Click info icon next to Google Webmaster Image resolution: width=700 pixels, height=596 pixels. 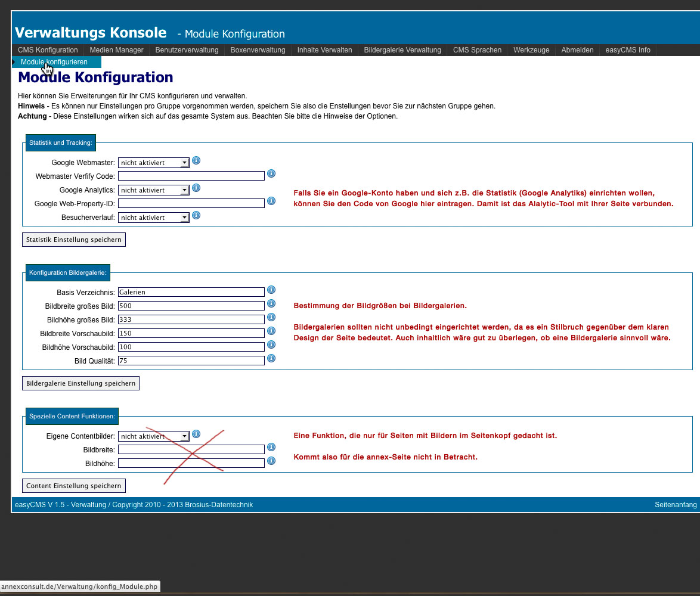pos(196,161)
